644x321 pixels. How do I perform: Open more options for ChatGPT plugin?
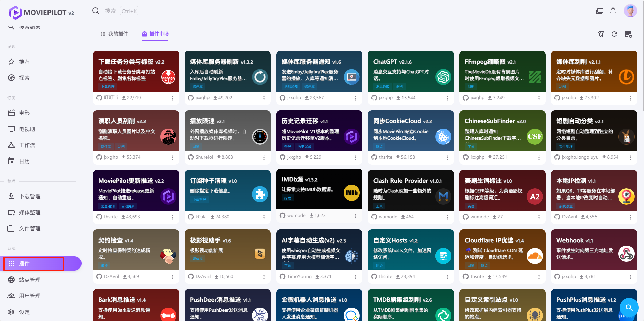447,98
